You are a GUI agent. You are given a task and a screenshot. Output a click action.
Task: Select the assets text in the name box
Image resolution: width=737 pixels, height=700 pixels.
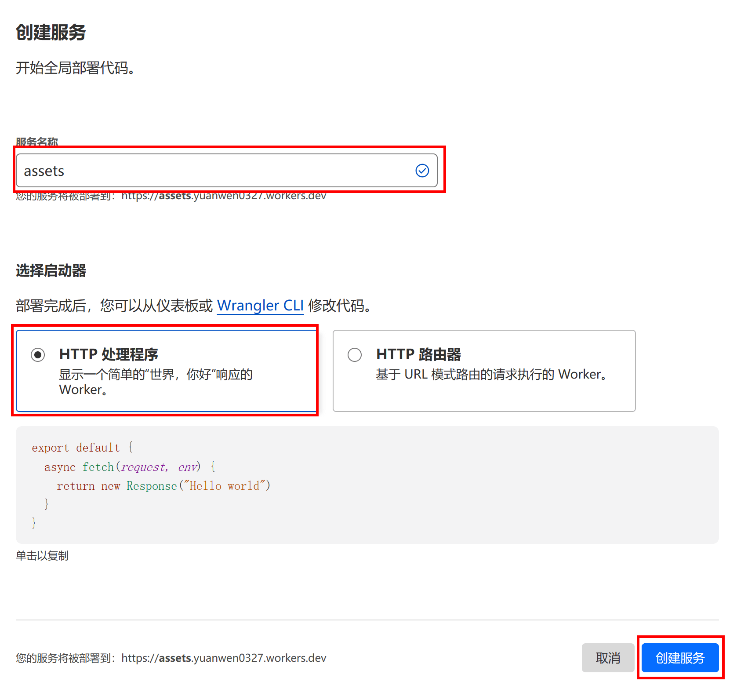(44, 171)
